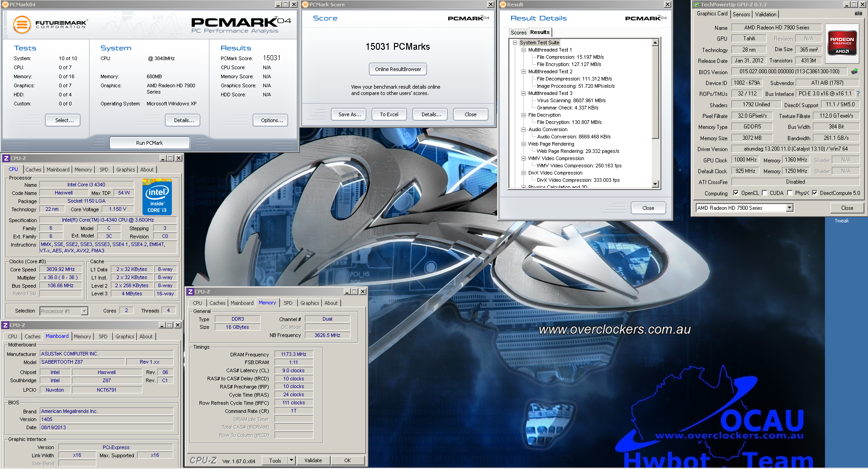Select the File Compression: 15.197 MB/s row
Screen dimensions: 868x469
[570, 57]
